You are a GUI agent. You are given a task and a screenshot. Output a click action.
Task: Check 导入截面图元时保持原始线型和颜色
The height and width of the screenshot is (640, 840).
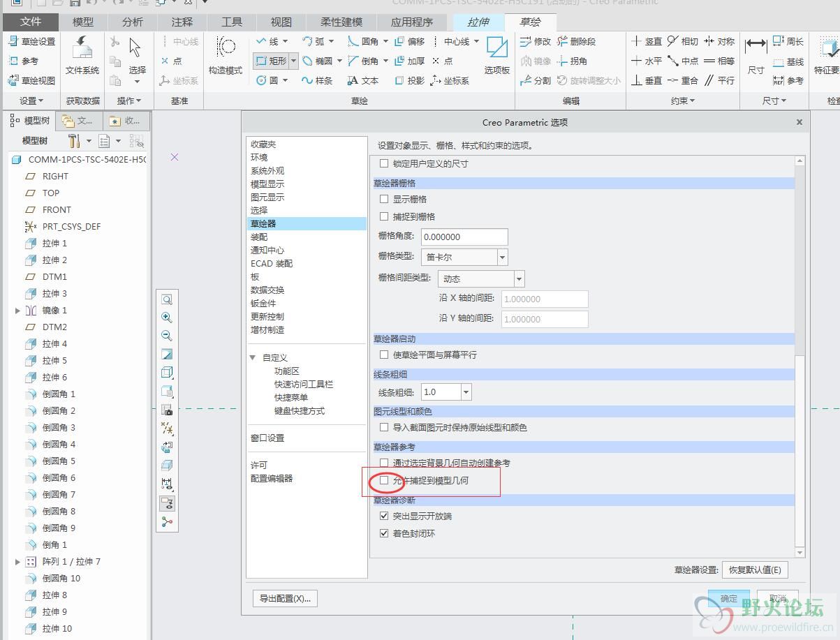(x=383, y=427)
